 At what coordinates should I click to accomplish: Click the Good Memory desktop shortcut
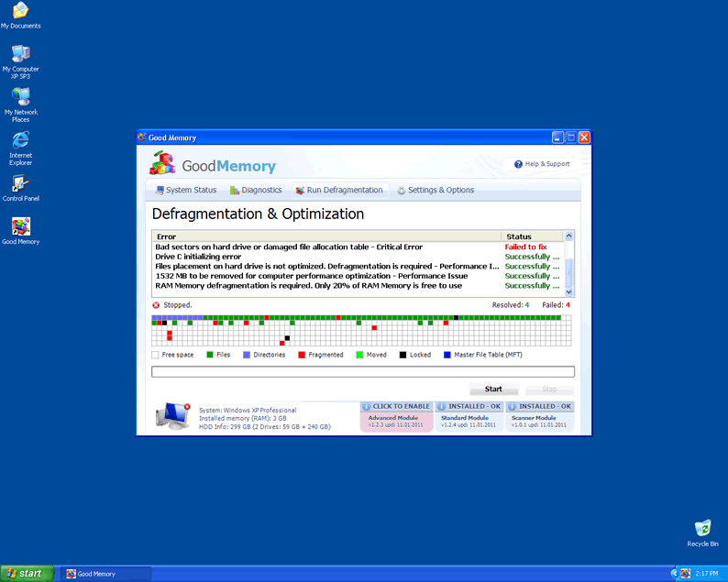[x=20, y=226]
